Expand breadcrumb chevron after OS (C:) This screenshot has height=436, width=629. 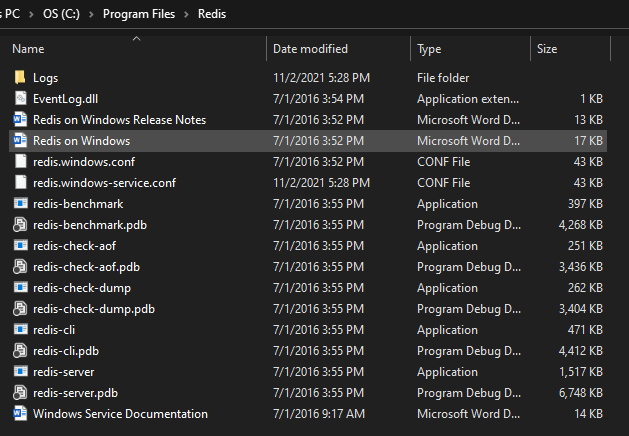[91, 14]
